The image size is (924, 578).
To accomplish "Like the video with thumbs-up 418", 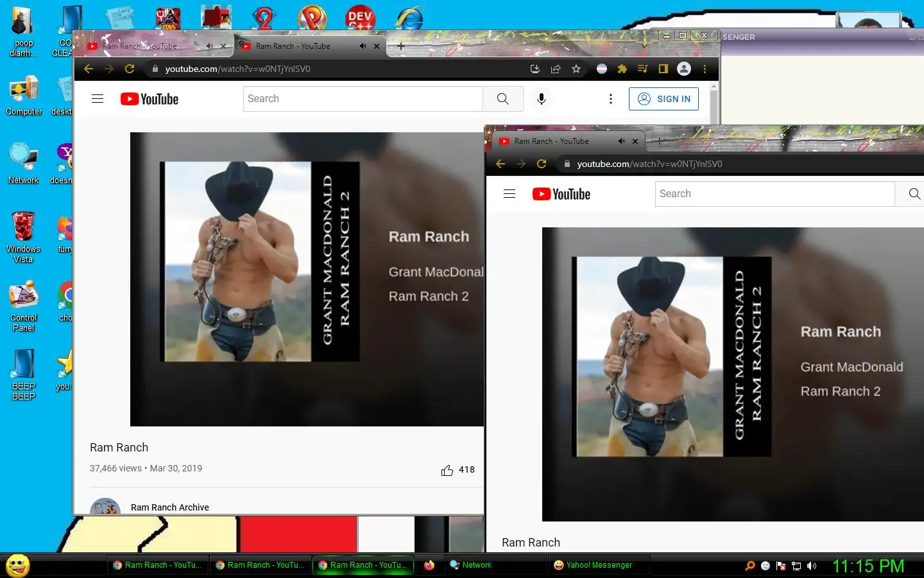I will (458, 470).
